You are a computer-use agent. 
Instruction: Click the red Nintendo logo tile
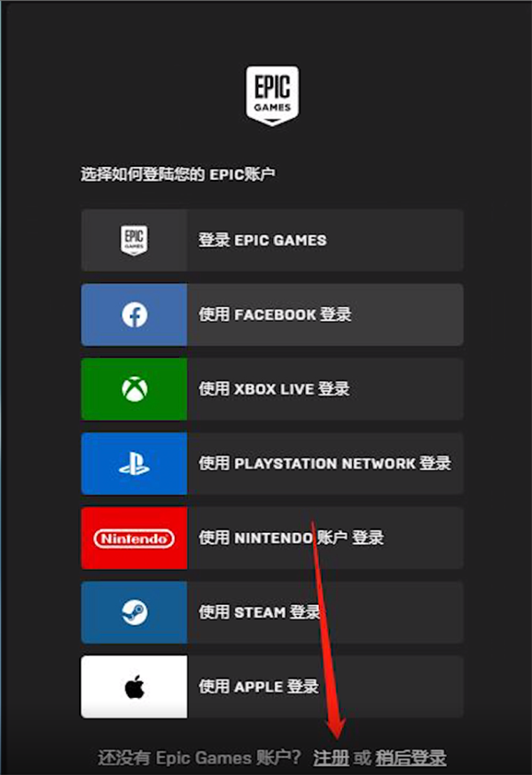point(134,537)
